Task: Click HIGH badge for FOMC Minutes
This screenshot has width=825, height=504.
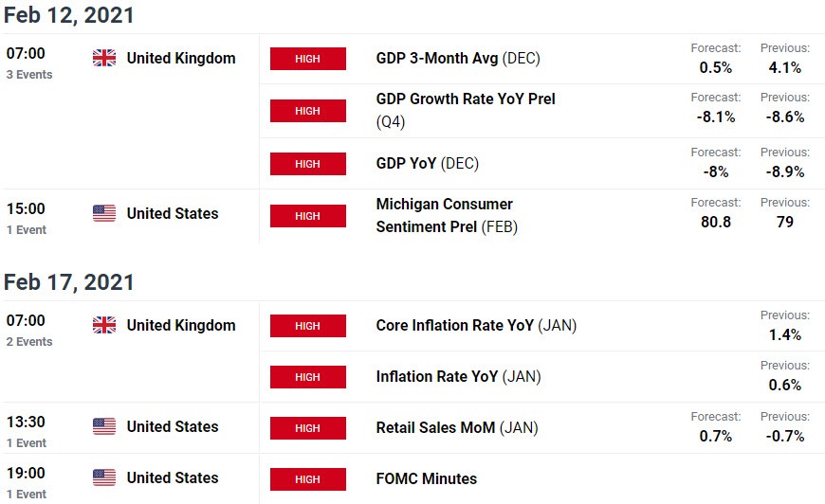Action: (x=308, y=479)
